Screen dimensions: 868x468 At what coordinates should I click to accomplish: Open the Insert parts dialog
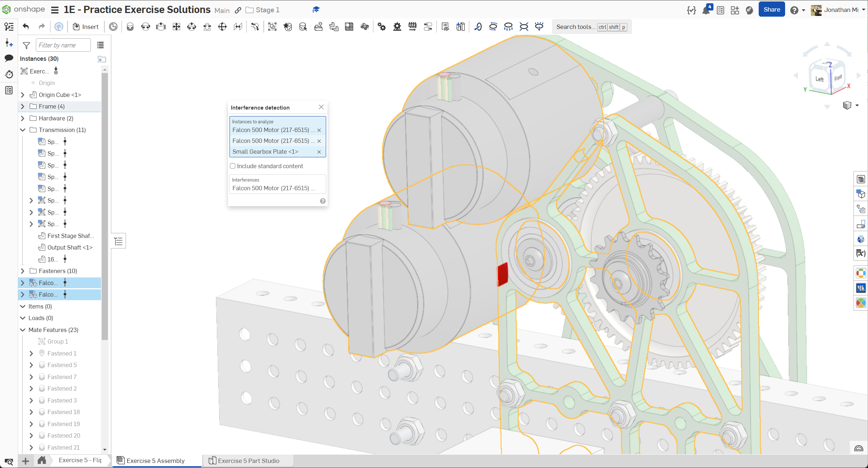tap(86, 27)
